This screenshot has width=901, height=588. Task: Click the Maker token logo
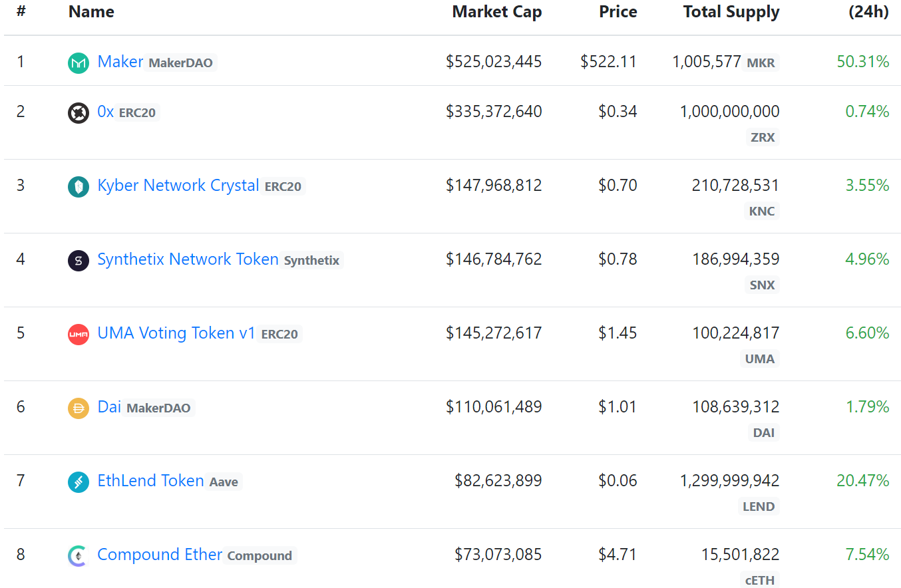click(x=78, y=63)
